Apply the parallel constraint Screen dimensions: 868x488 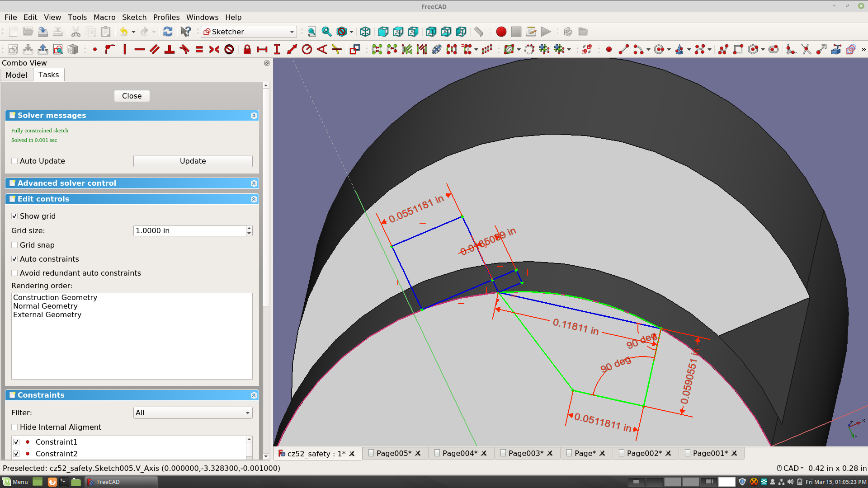pyautogui.click(x=155, y=49)
